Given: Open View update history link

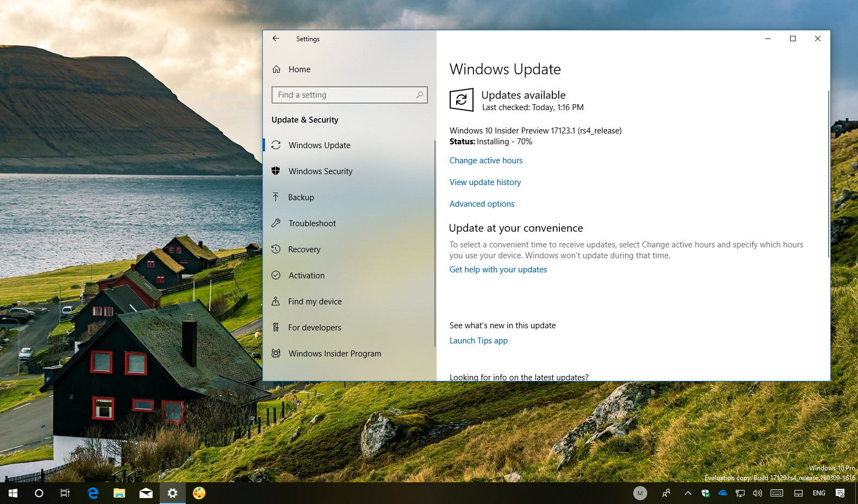Looking at the screenshot, I should click(x=485, y=182).
